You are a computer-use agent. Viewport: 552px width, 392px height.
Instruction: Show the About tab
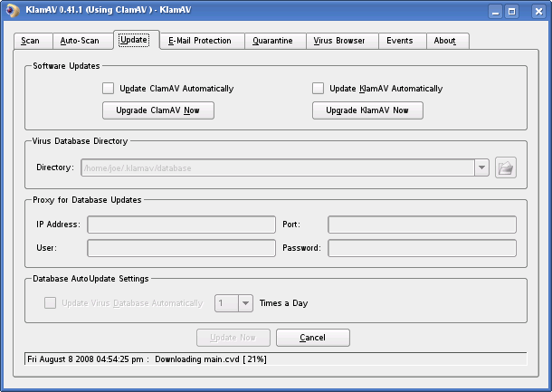point(447,41)
